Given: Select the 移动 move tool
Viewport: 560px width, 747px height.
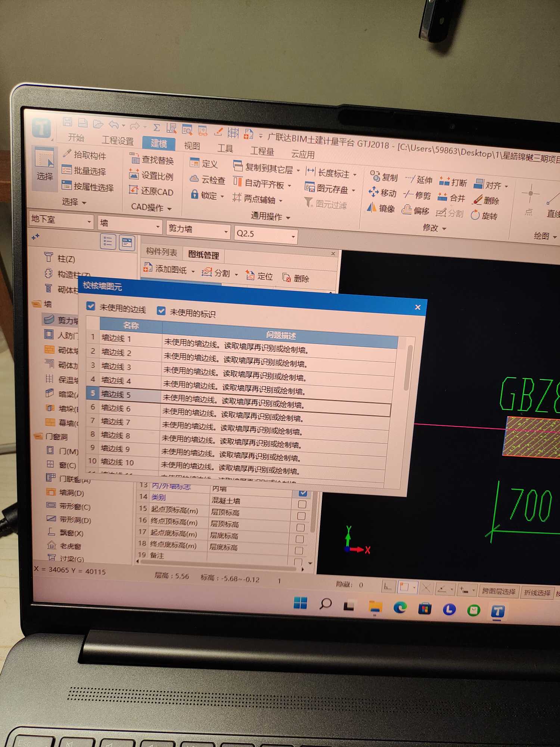Looking at the screenshot, I should [383, 193].
